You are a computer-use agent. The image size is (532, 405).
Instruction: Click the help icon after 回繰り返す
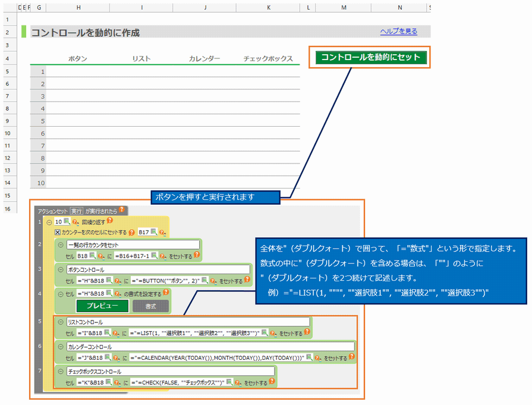pyautogui.click(x=109, y=221)
